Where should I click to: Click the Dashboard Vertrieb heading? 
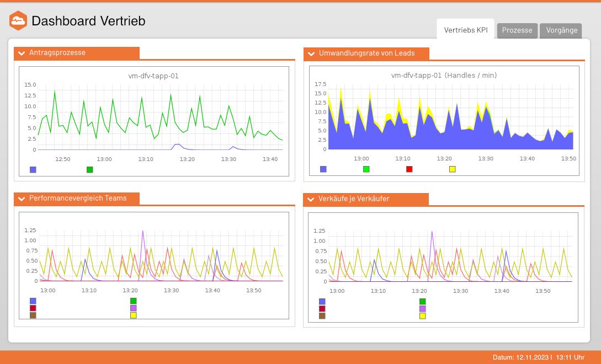point(88,21)
